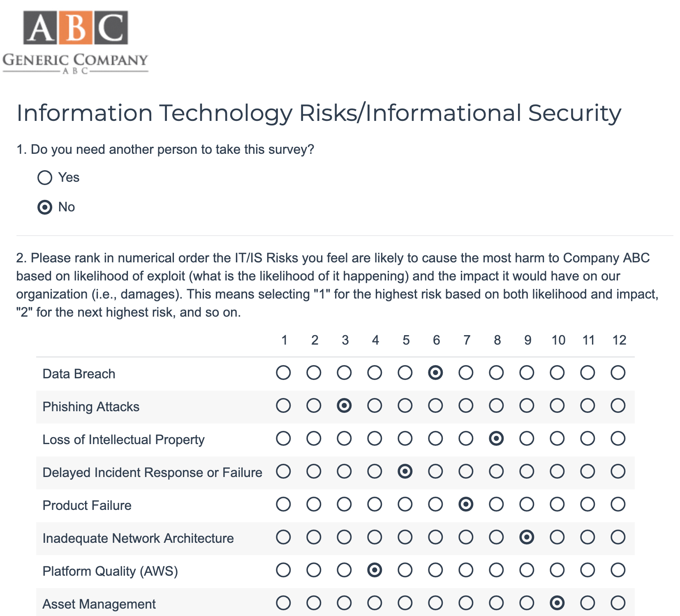Pick rank 6 for Inadequate Network Architecture

click(x=435, y=537)
